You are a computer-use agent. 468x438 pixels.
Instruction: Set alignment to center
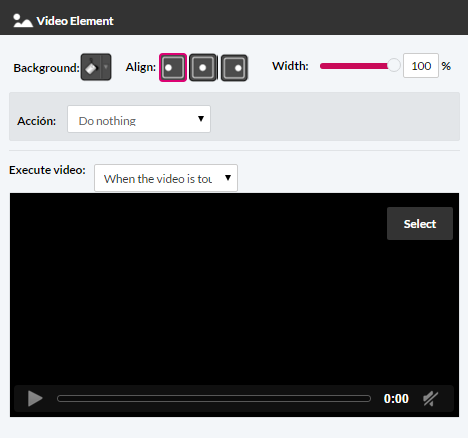click(203, 68)
